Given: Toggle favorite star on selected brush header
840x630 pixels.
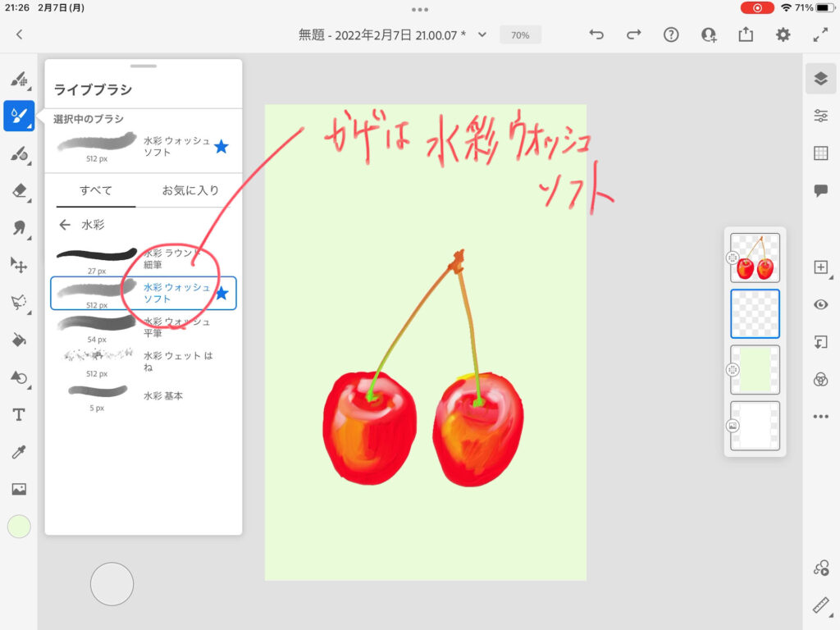Looking at the screenshot, I should pyautogui.click(x=221, y=147).
